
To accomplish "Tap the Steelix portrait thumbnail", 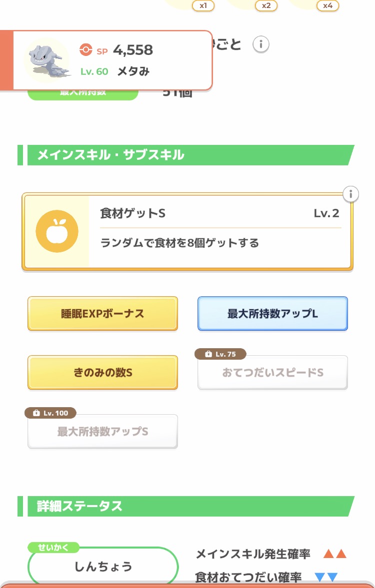I will 46,60.
